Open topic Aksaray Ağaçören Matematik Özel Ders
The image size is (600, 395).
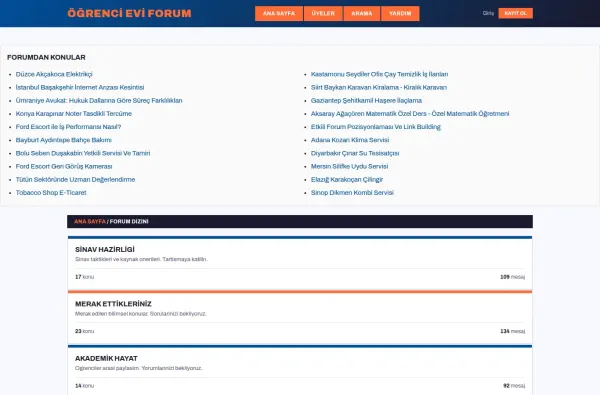[x=410, y=114]
